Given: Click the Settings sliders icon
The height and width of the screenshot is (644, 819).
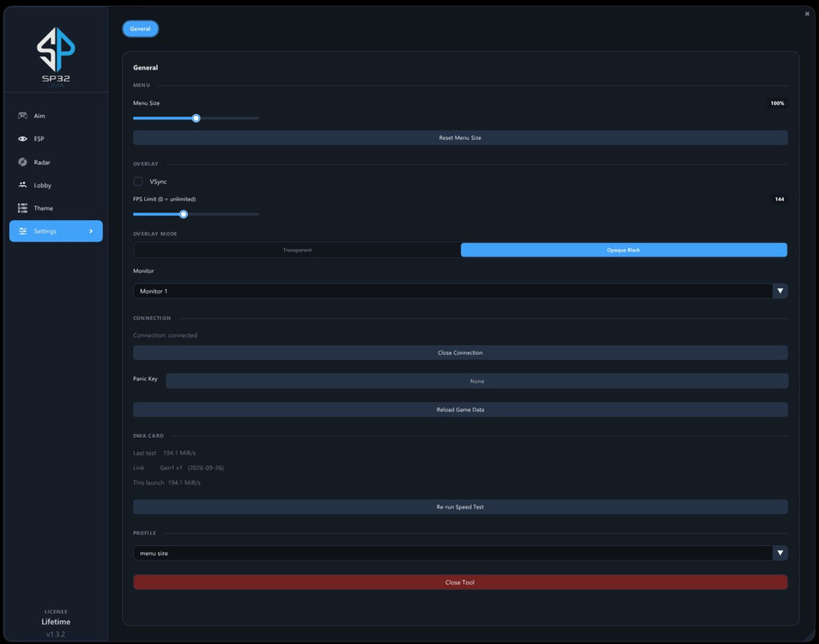Looking at the screenshot, I should [x=23, y=231].
